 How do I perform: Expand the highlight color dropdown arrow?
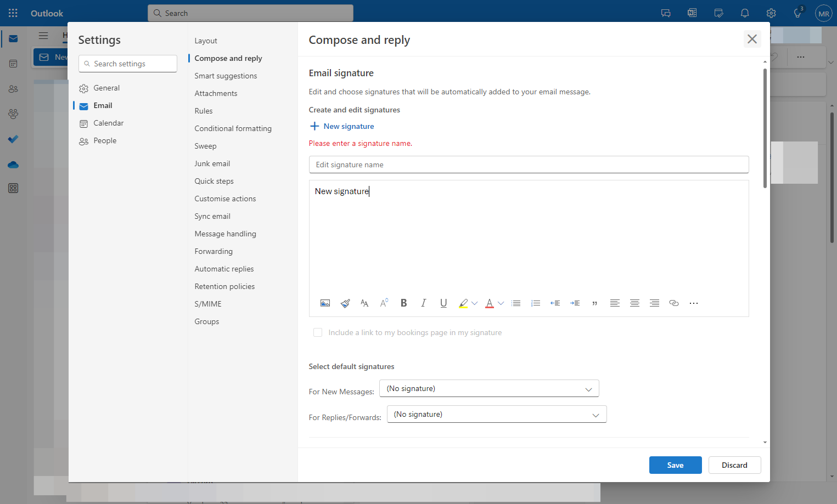coord(475,303)
